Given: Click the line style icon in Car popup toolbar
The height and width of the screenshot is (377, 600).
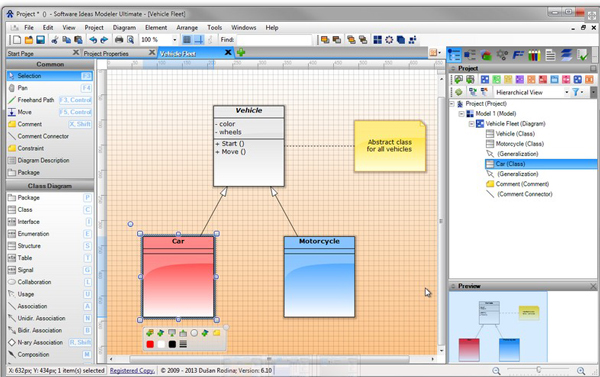Looking at the screenshot, I should pos(183,344).
